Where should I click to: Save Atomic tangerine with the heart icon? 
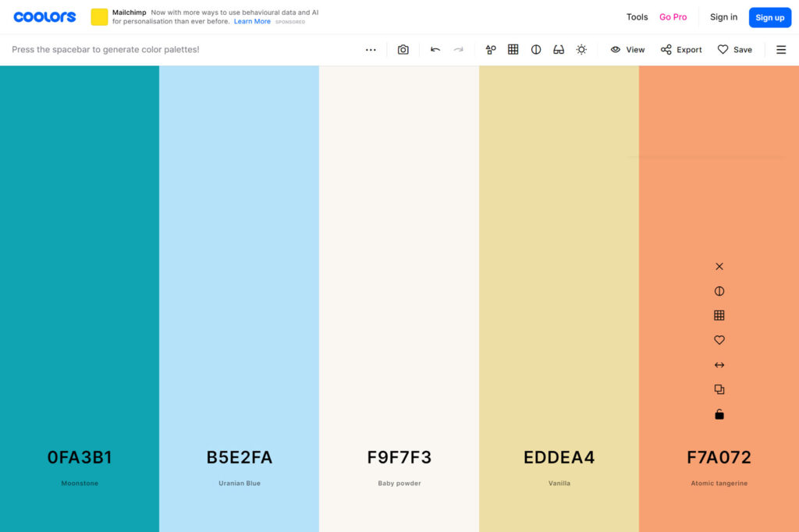(x=719, y=340)
